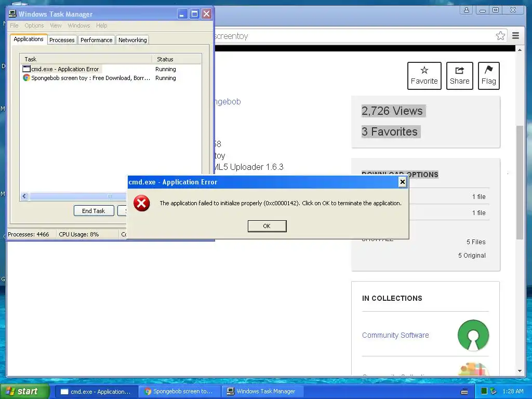532x399 pixels.
Task: Click the red error icon in the dialog
Action: tap(141, 203)
